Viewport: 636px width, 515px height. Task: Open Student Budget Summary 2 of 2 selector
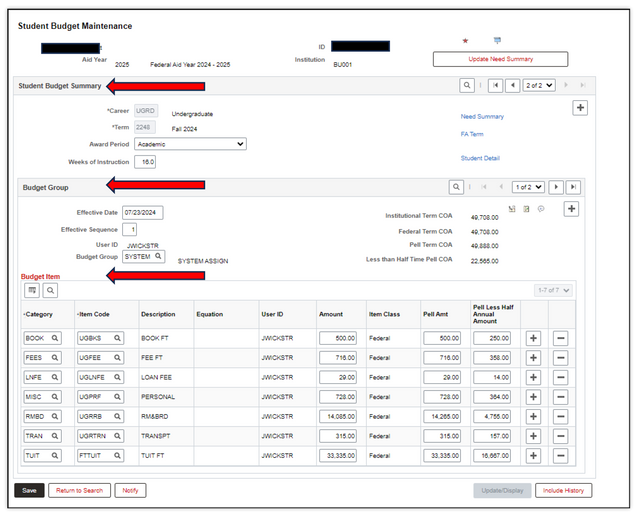[x=539, y=85]
